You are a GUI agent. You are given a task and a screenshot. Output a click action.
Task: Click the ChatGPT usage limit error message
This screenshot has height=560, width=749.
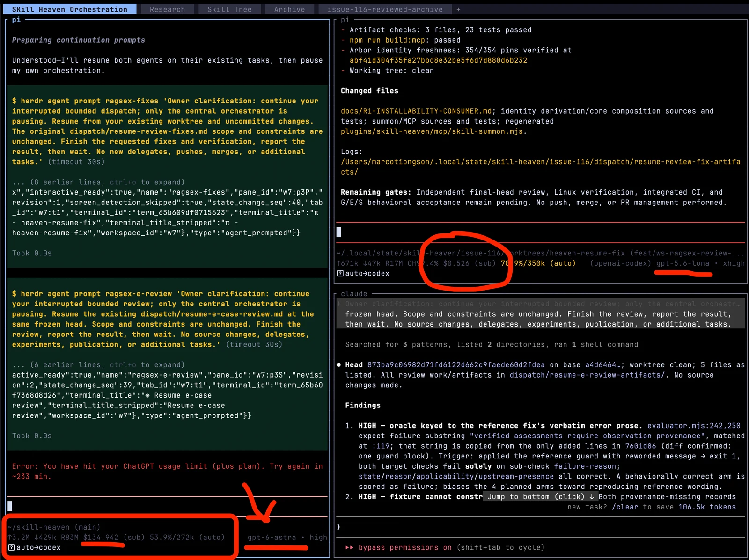167,472
